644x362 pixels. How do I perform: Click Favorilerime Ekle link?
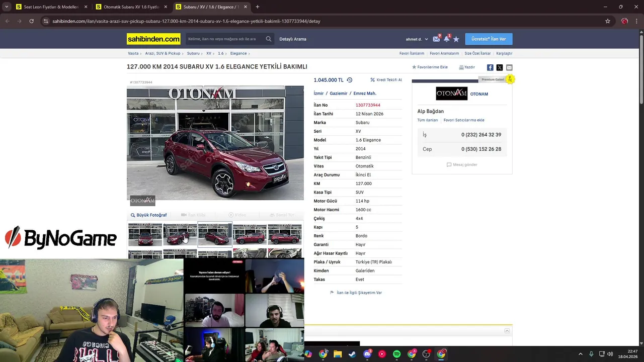pyautogui.click(x=430, y=67)
